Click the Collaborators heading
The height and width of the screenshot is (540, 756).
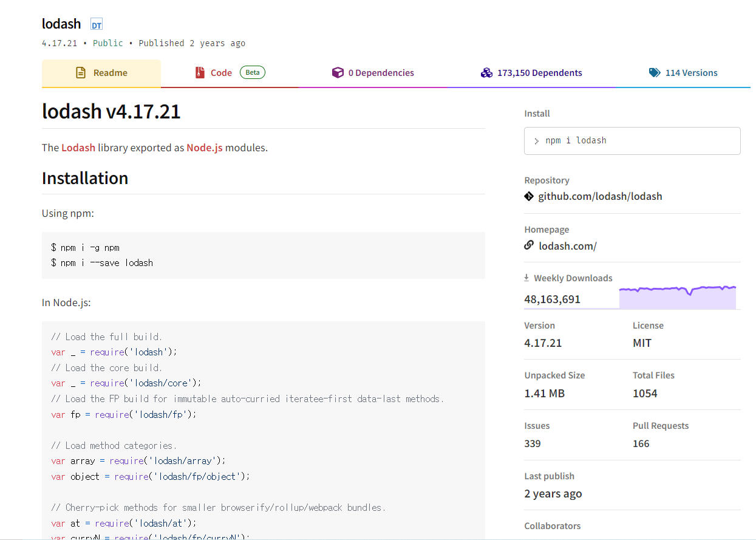tap(553, 526)
